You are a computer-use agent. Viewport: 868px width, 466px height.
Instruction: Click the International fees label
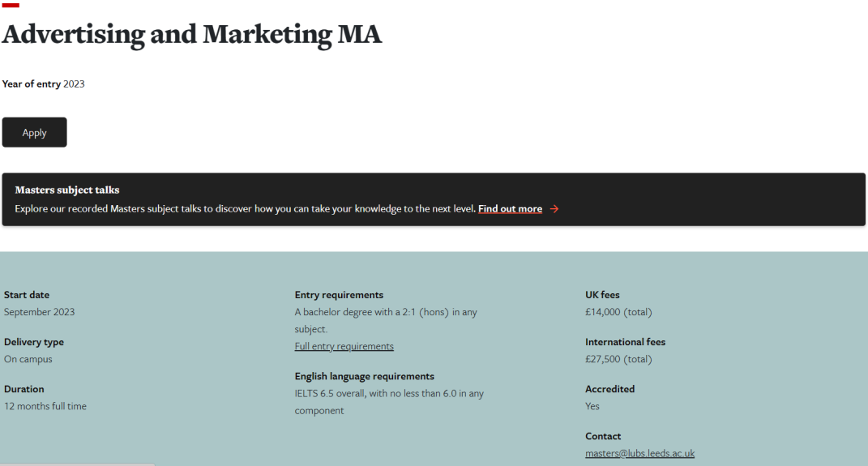click(625, 342)
